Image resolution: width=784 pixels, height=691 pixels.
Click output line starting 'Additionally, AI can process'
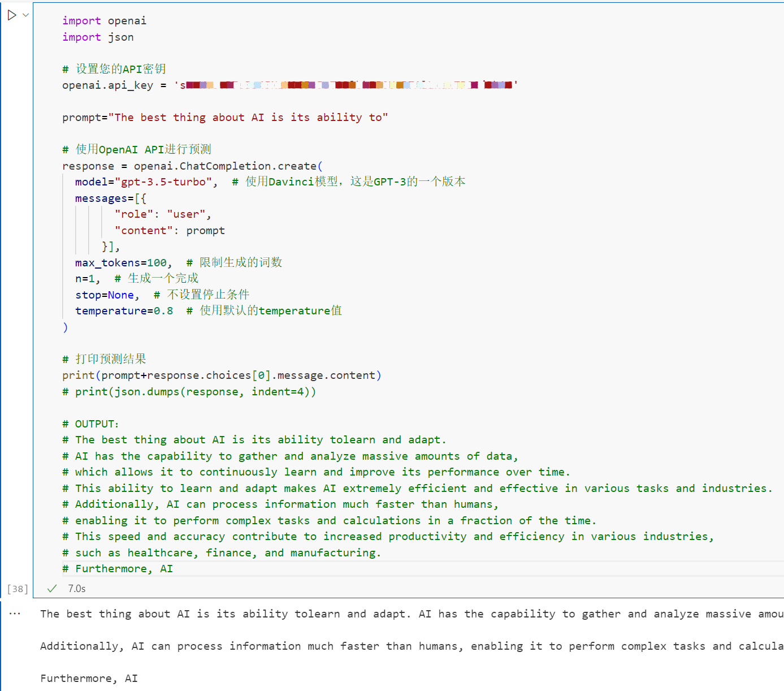(412, 646)
